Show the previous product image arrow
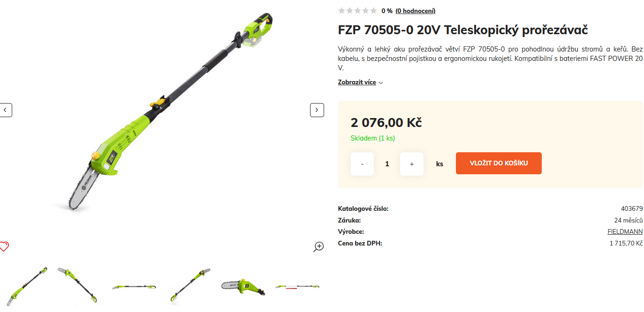 tap(5, 110)
